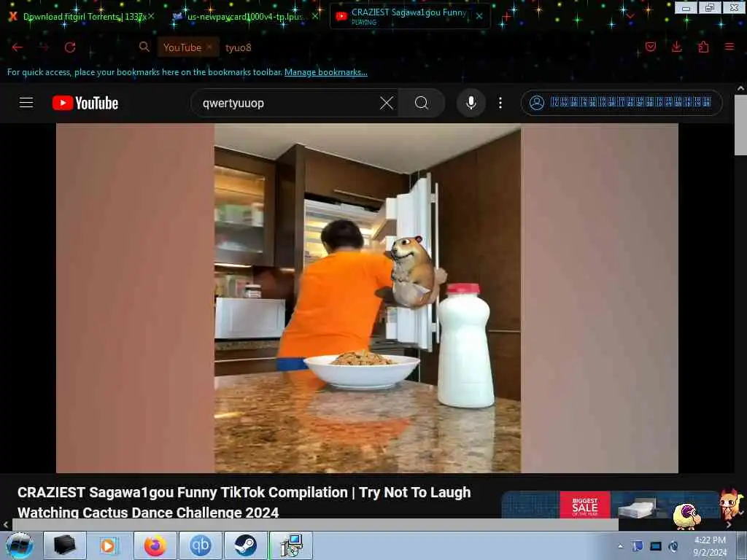Click the browser forward arrow

(x=44, y=47)
